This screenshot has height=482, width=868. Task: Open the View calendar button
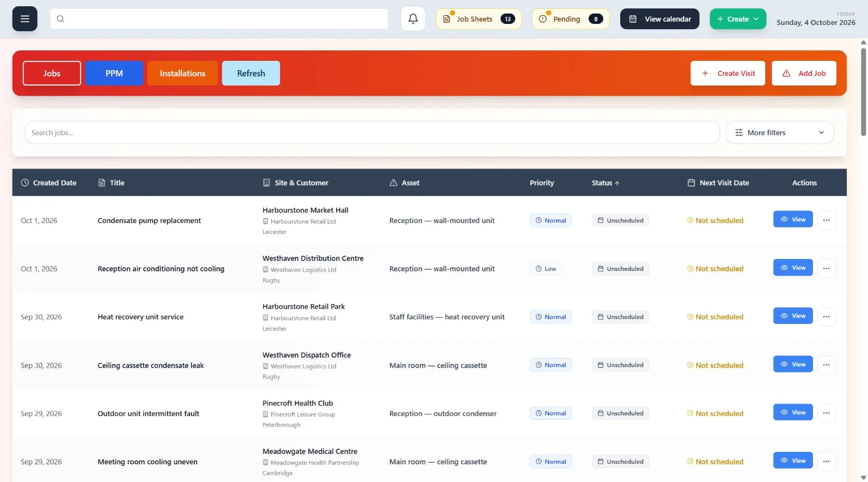[x=660, y=19]
